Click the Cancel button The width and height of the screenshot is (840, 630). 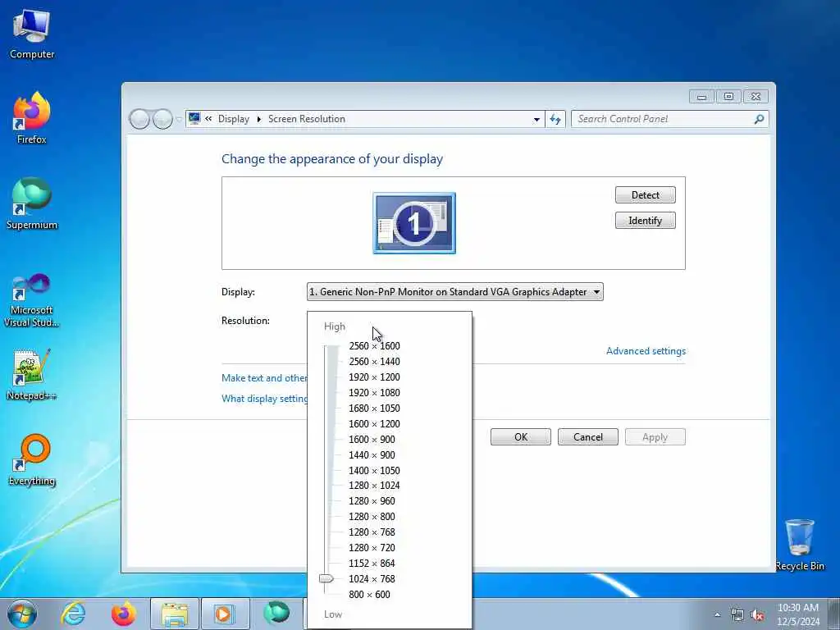(587, 437)
